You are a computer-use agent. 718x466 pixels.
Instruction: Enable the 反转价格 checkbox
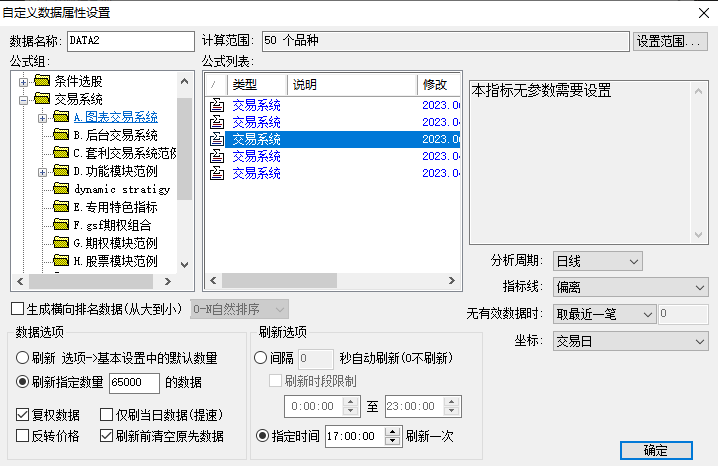pos(22,435)
